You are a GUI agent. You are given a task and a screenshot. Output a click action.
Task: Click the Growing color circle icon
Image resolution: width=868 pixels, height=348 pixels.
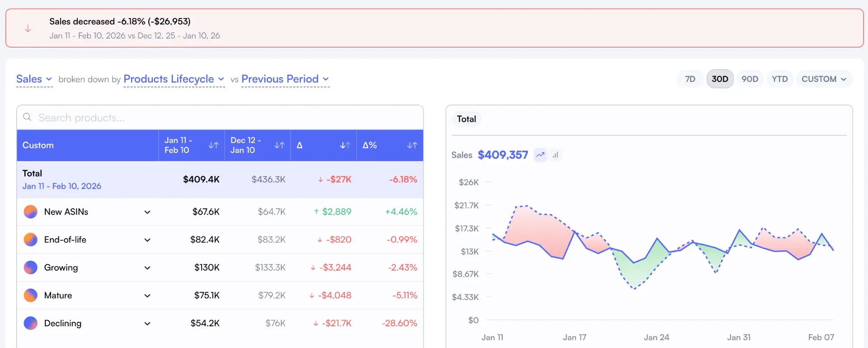(x=30, y=267)
